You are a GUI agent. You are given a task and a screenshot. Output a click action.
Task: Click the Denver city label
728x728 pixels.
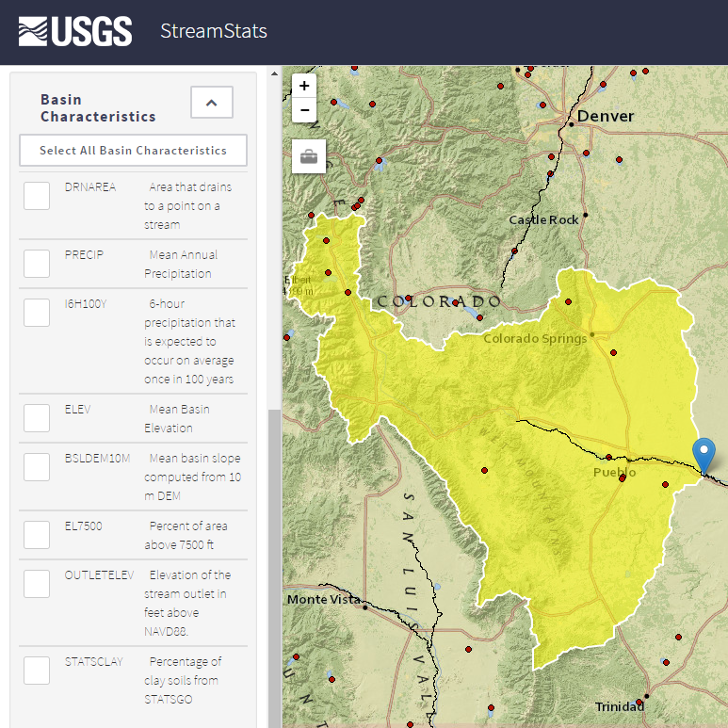pos(605,116)
